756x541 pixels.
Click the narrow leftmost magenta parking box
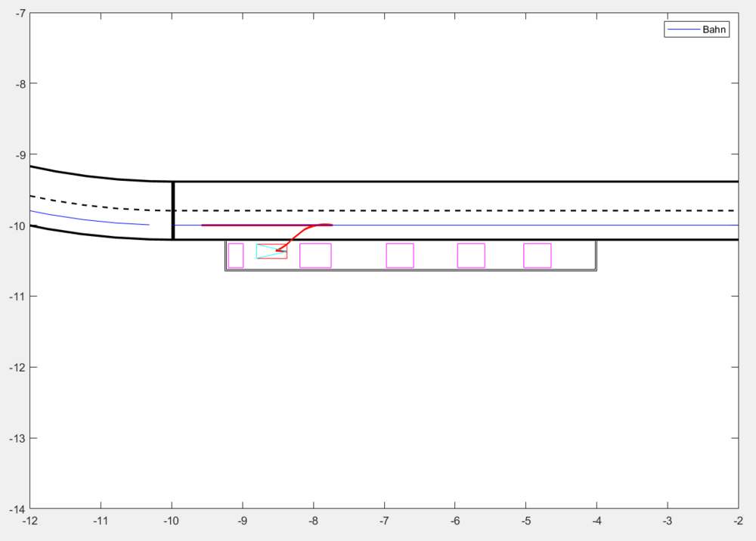(x=236, y=256)
